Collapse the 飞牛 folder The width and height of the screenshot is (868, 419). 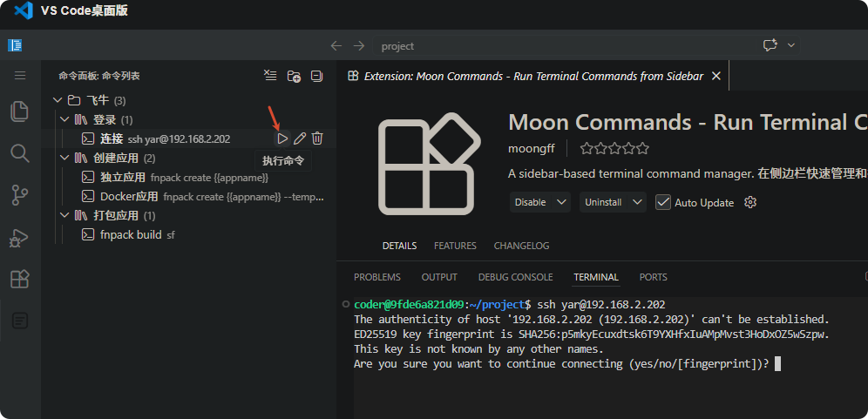pyautogui.click(x=57, y=100)
